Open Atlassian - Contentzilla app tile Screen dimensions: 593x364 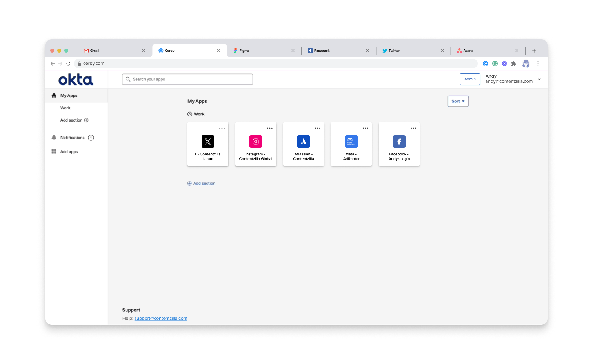point(304,144)
